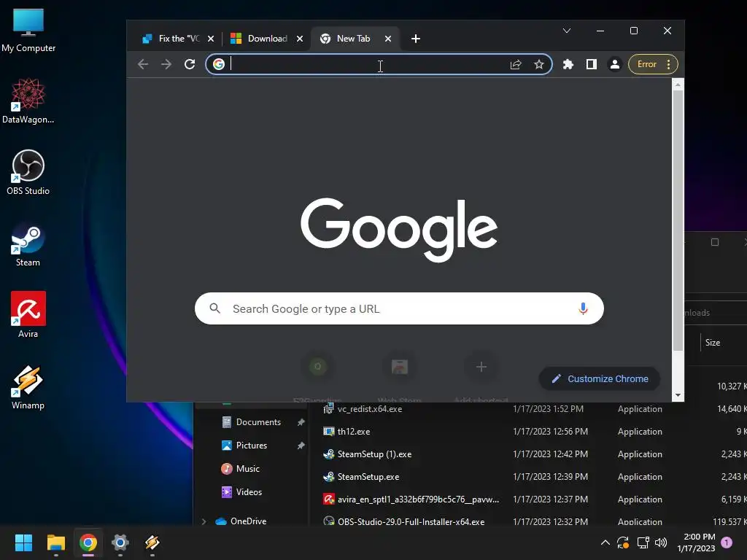Click the Google search box

pos(399,308)
